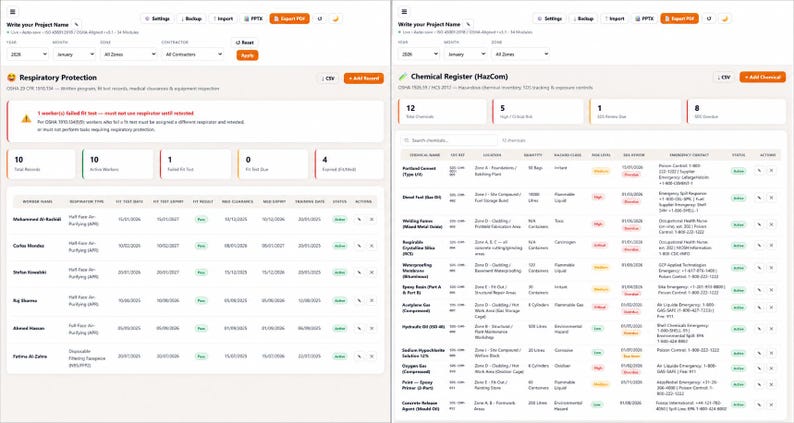Click the Reset filters button
The height and width of the screenshot is (423, 794).
point(245,43)
